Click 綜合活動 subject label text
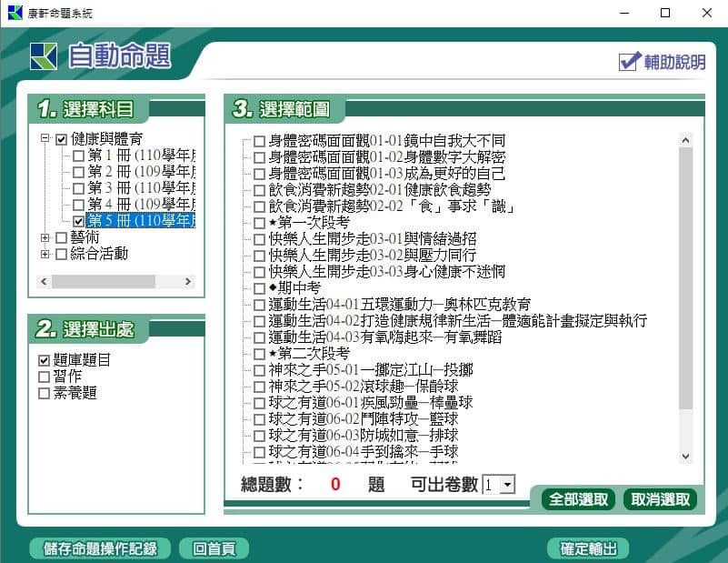 coord(99,254)
